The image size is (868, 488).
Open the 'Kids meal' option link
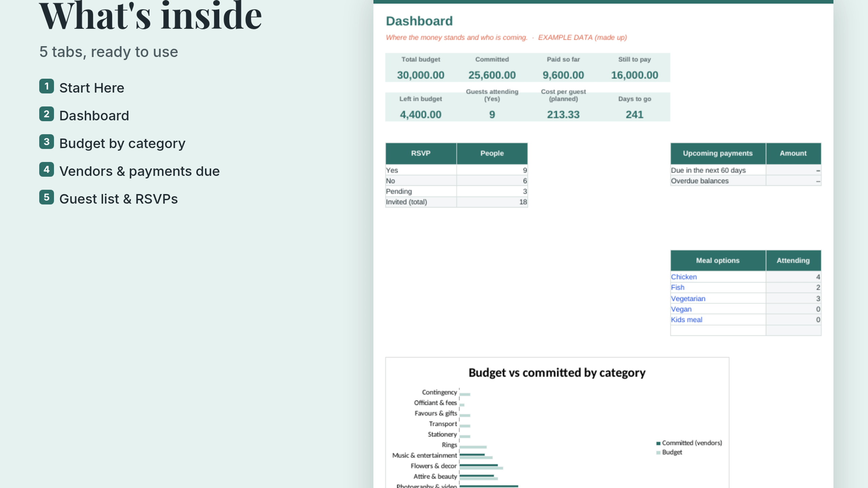[687, 320]
